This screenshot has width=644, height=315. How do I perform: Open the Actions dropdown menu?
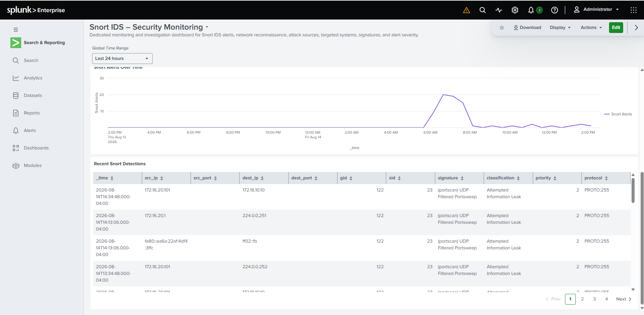(x=591, y=28)
